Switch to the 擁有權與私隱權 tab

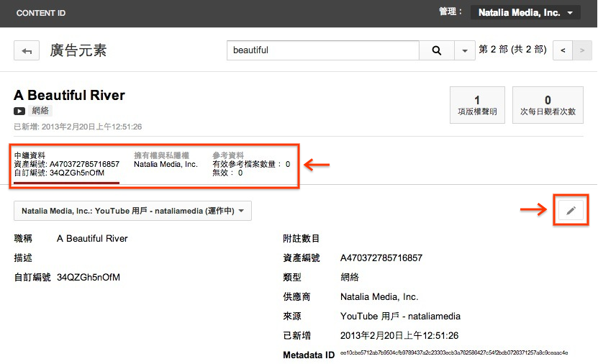[x=166, y=160]
